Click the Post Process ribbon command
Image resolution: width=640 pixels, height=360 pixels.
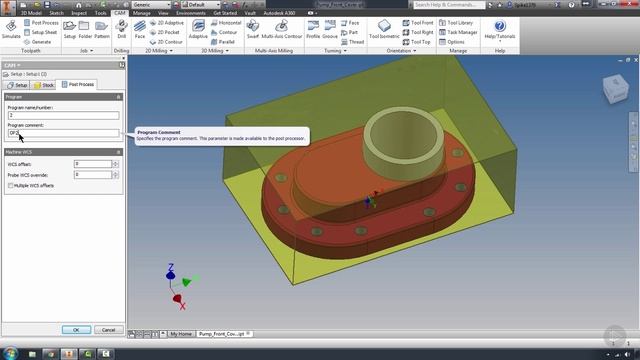(x=41, y=23)
